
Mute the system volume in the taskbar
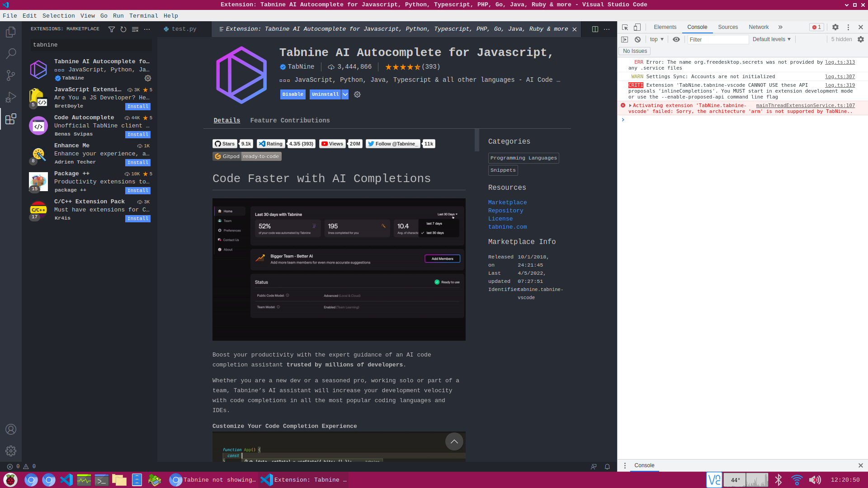pos(815,480)
